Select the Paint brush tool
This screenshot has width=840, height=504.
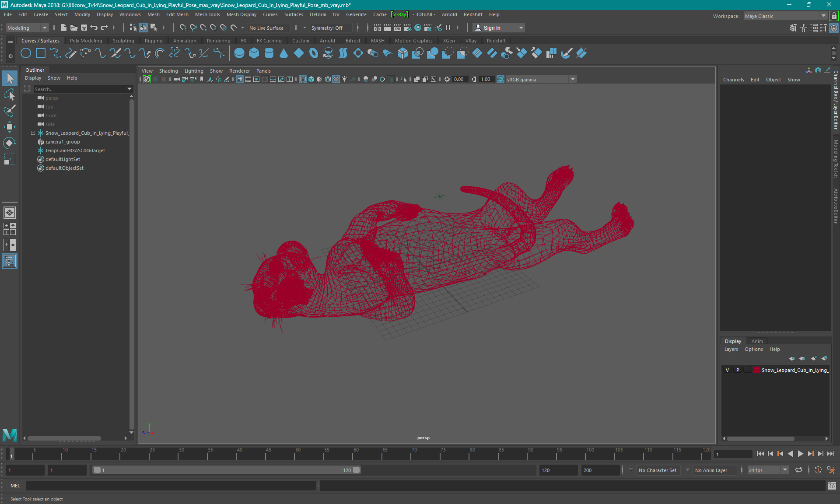pyautogui.click(x=9, y=110)
